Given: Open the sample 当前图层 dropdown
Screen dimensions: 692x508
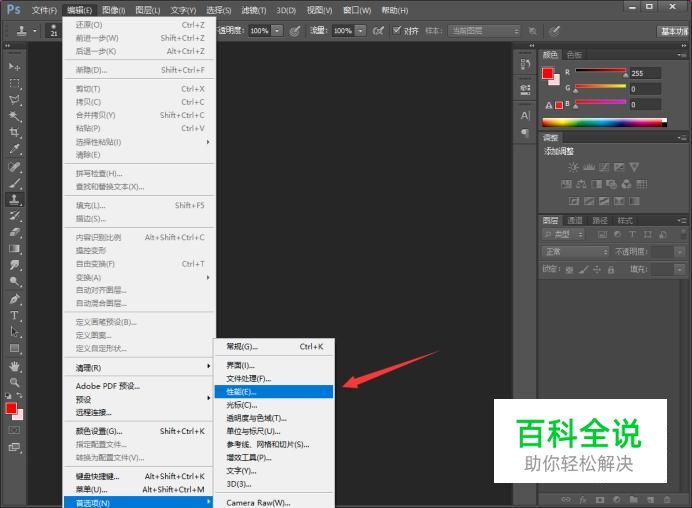Looking at the screenshot, I should click(484, 31).
